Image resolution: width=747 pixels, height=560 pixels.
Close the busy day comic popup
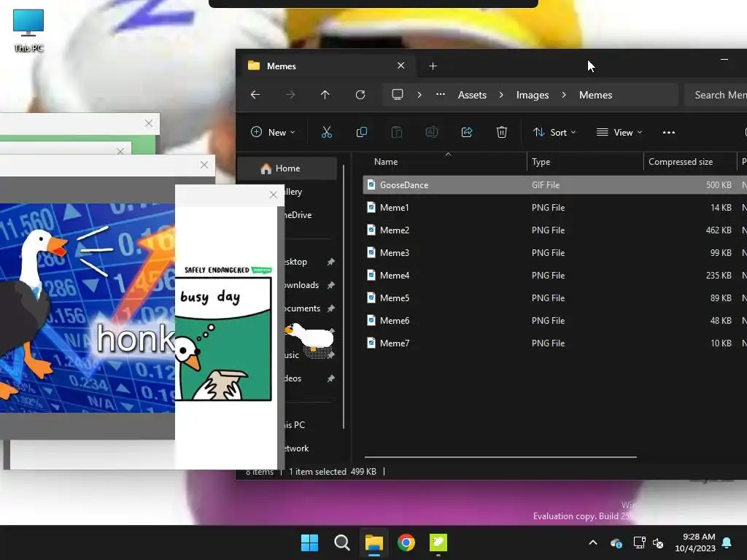pyautogui.click(x=273, y=195)
